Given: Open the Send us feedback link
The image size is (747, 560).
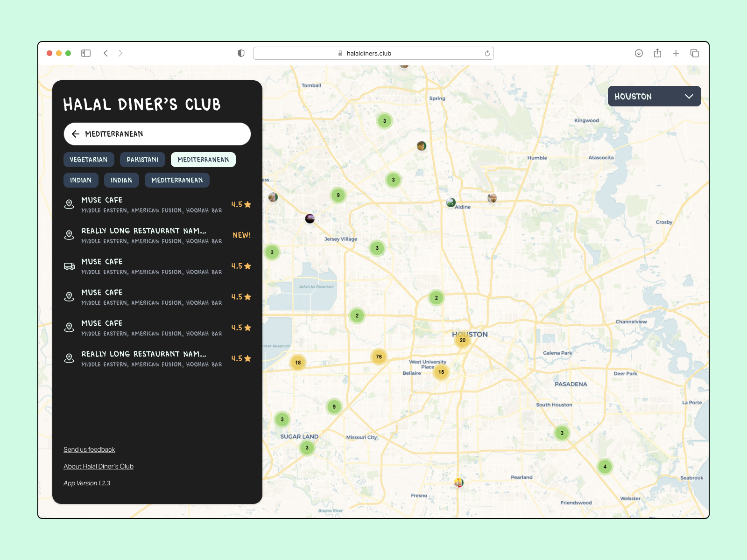Looking at the screenshot, I should tap(89, 449).
